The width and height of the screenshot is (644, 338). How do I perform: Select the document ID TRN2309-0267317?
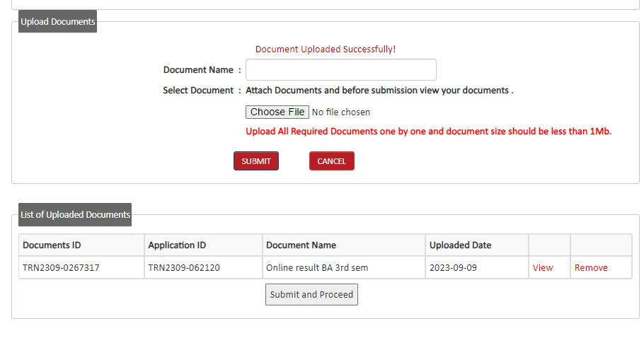(x=61, y=268)
